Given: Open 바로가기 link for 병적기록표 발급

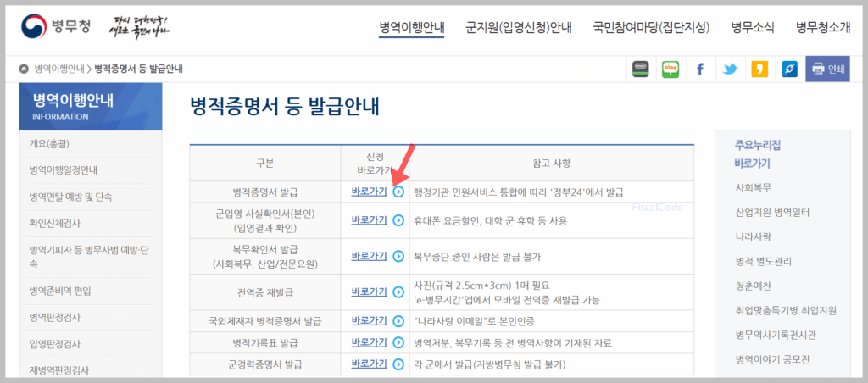Looking at the screenshot, I should click(x=370, y=342).
